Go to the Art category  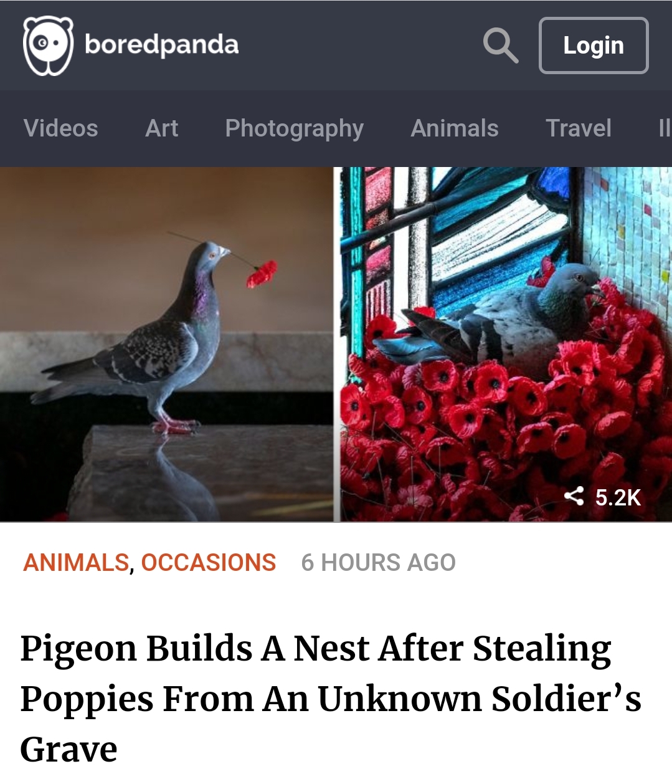tap(162, 128)
